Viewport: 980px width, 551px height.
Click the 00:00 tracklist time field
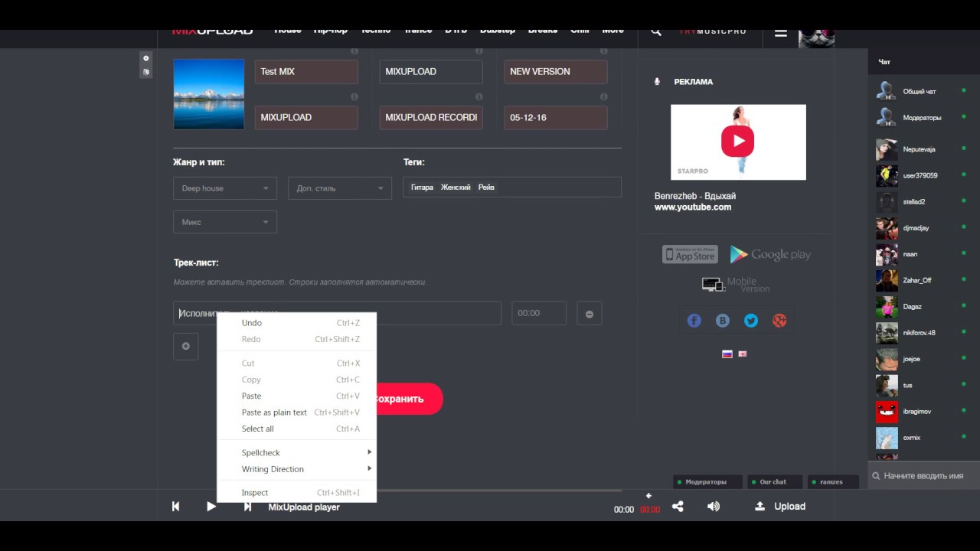[x=539, y=313]
